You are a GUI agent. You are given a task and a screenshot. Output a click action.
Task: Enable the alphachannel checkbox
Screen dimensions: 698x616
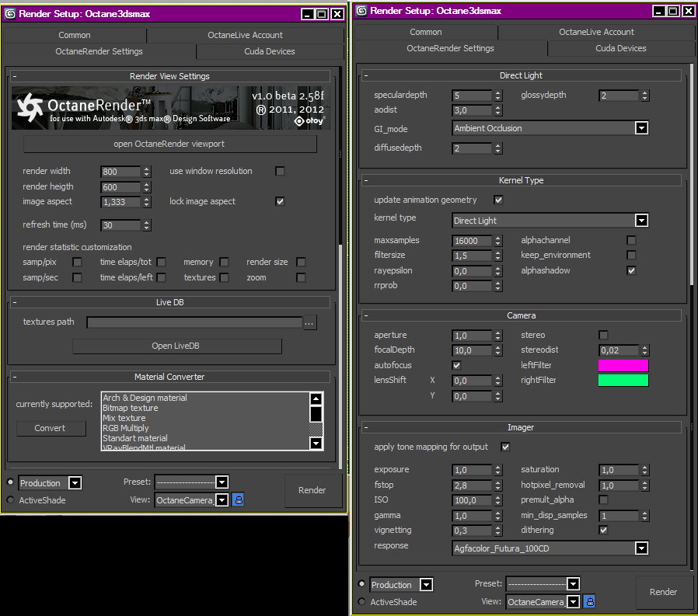click(631, 240)
